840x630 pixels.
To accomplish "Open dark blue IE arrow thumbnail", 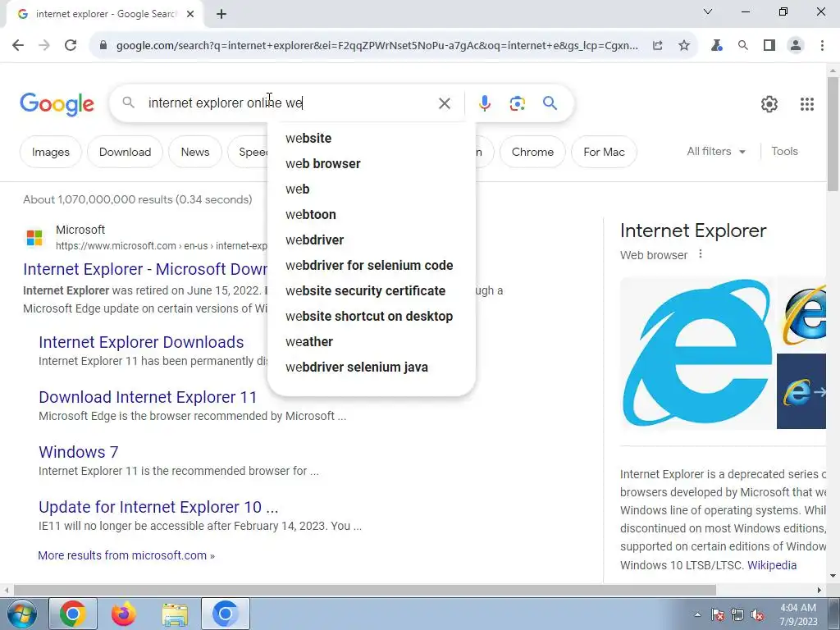I will click(801, 391).
